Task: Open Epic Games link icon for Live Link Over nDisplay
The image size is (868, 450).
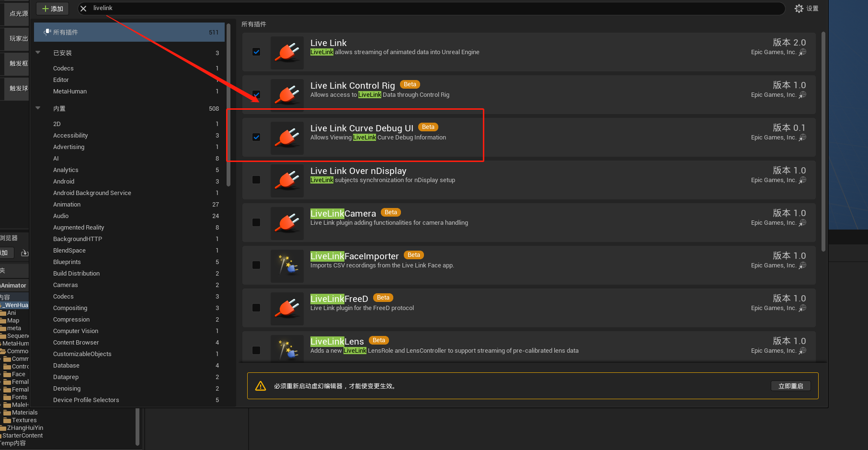Action: pos(802,180)
